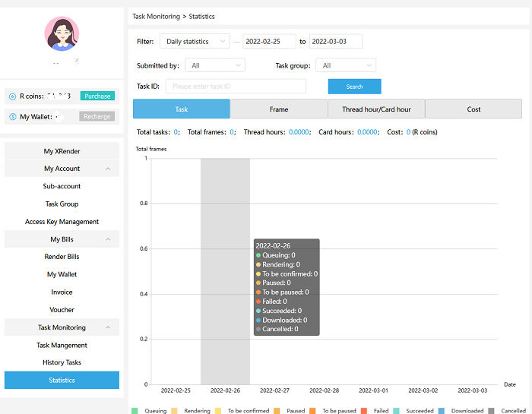
Task: Click the Task ID input field
Action: (x=236, y=87)
